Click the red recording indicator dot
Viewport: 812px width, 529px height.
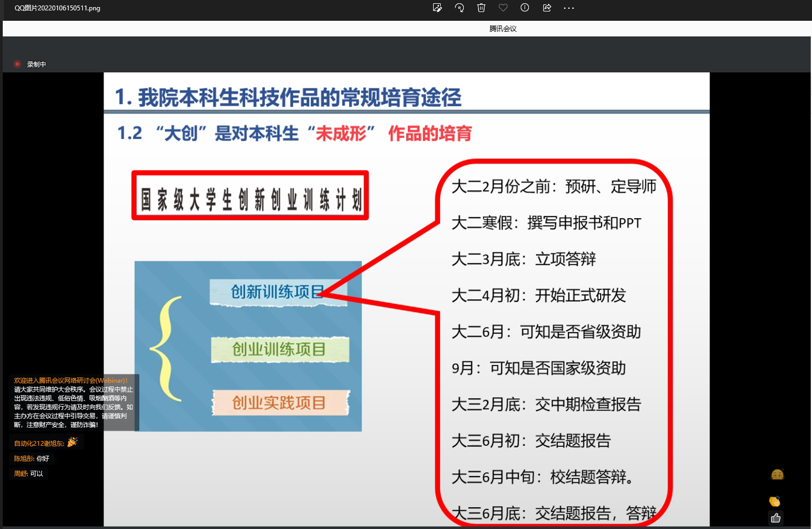(x=17, y=64)
